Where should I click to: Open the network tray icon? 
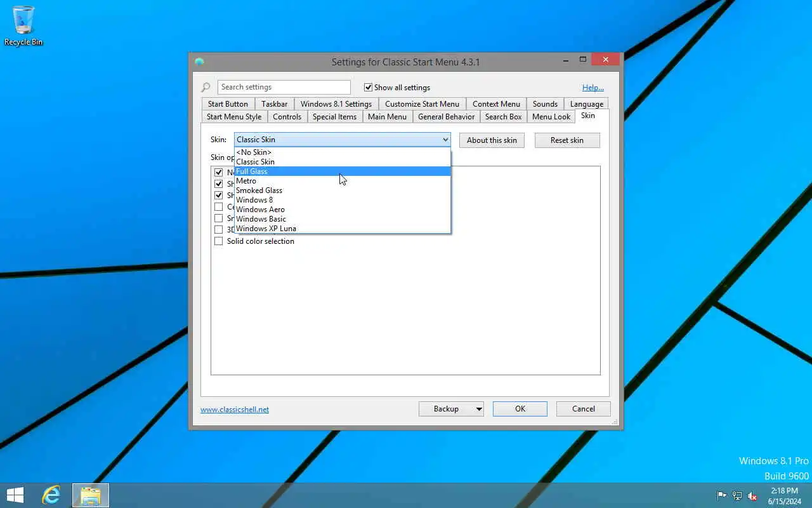737,496
